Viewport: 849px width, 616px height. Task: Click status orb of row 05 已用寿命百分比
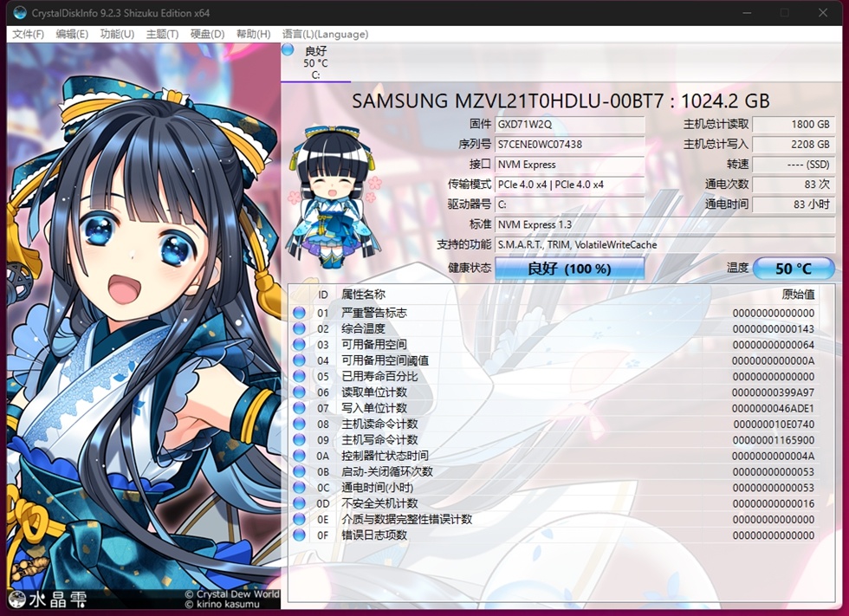point(299,376)
